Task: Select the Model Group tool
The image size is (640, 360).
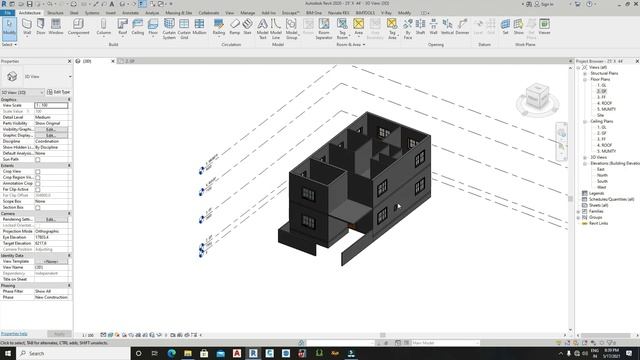Action: pyautogui.click(x=291, y=29)
